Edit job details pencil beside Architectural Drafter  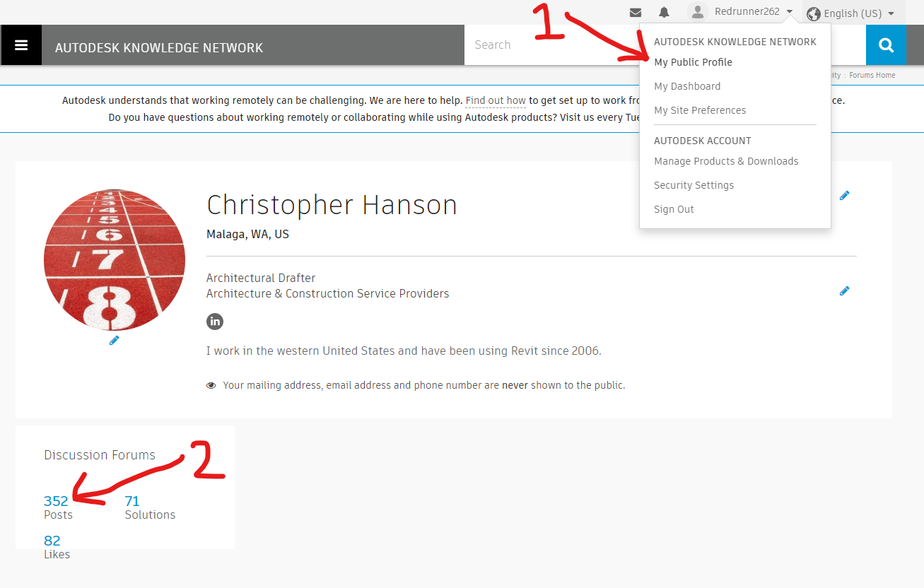coord(844,290)
